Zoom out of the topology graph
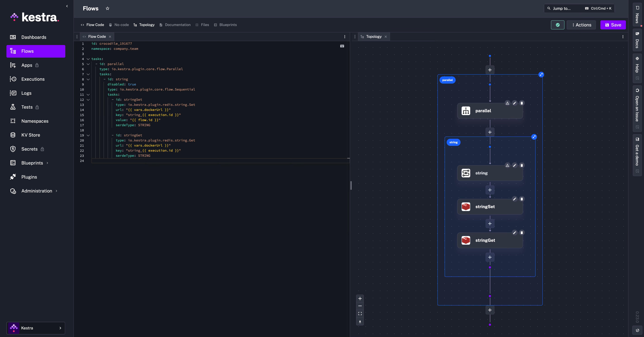The image size is (644, 337). pos(360,306)
